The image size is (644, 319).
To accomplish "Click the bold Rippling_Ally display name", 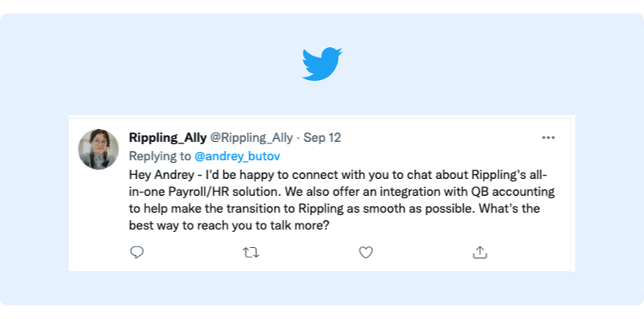I will [167, 138].
